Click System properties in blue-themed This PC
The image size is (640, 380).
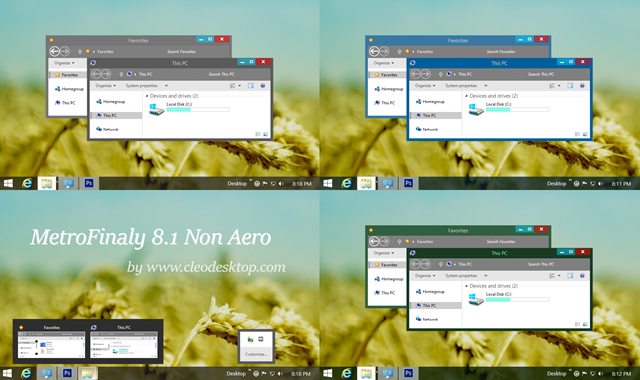point(461,86)
